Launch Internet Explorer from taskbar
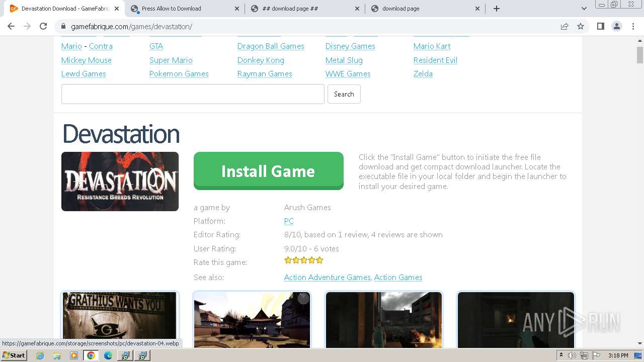Screen dimensions: 644x362 click(x=40, y=355)
